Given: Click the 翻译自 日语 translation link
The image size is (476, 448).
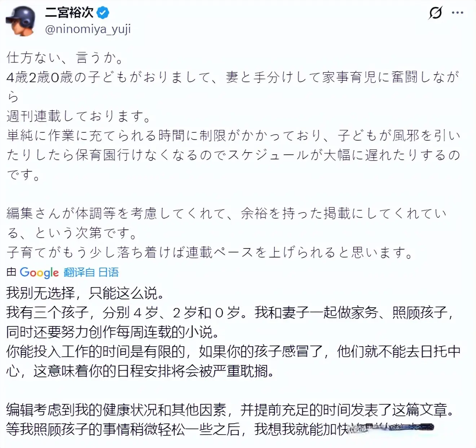Looking at the screenshot, I should pos(91,272).
